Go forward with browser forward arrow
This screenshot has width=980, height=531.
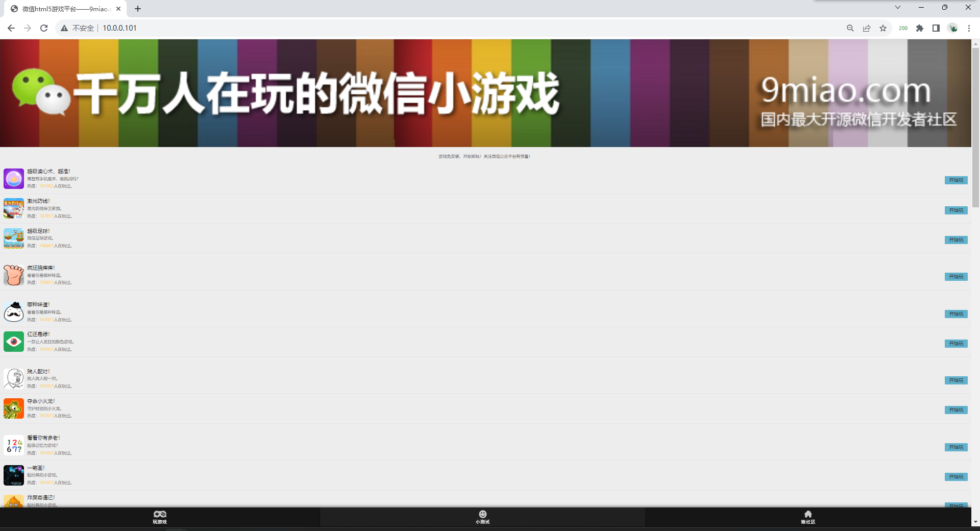28,28
